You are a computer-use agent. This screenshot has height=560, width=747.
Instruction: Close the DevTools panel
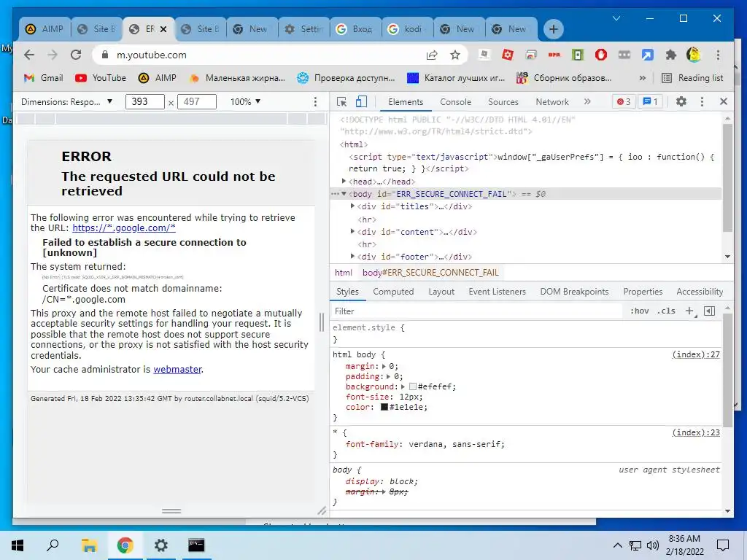pos(723,101)
